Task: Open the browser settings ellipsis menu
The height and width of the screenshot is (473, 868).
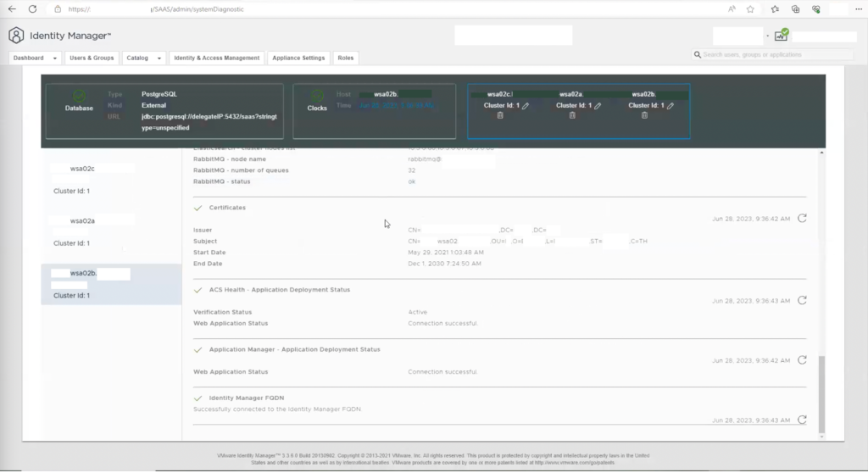Action: coord(859,8)
